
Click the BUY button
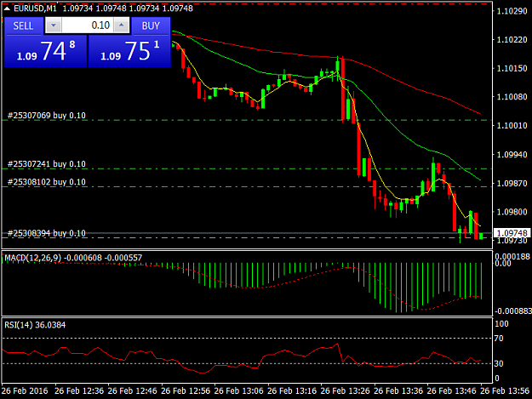[x=151, y=26]
